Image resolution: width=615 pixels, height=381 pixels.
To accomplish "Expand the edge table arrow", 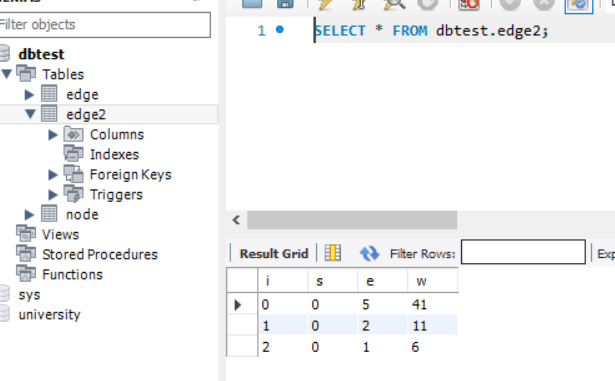I will point(29,94).
